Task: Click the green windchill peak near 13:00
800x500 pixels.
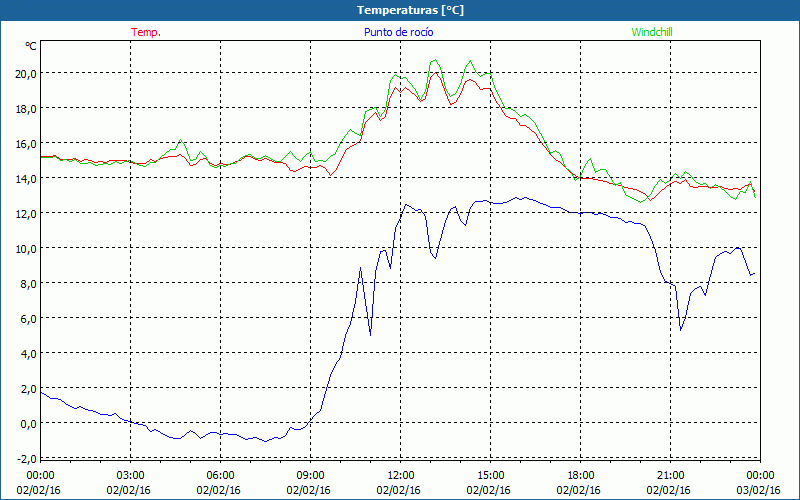Action: pyautogui.click(x=435, y=60)
